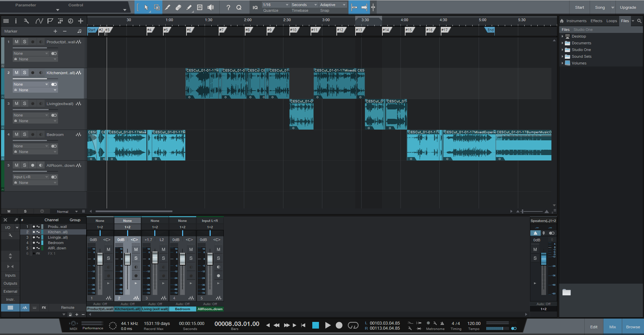Select the Eraser tool

[178, 7]
